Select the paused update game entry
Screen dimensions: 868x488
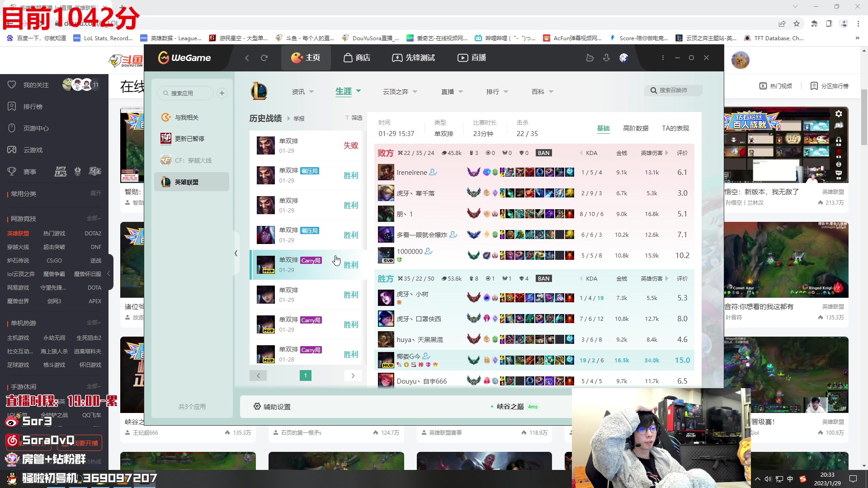tap(191, 139)
